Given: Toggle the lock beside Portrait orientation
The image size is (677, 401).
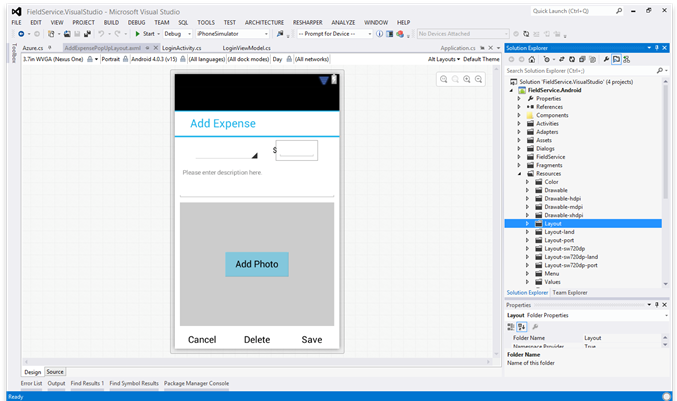Looking at the screenshot, I should click(x=125, y=59).
